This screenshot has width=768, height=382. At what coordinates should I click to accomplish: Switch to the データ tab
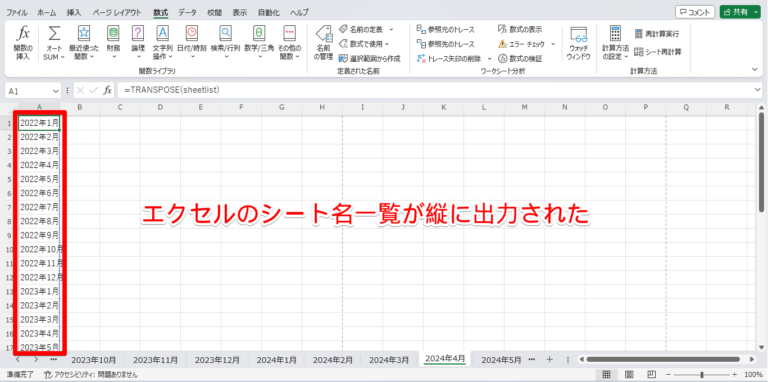[x=187, y=12]
